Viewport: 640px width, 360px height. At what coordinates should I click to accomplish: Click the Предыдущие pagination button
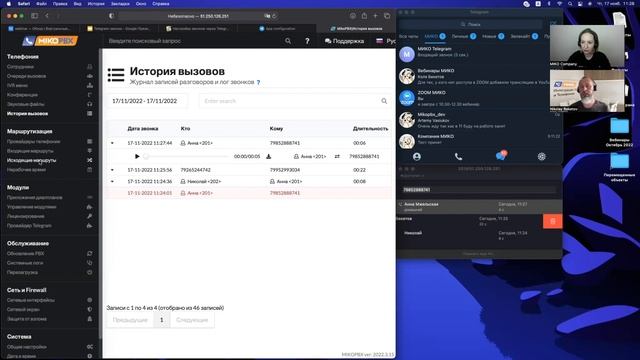130,320
